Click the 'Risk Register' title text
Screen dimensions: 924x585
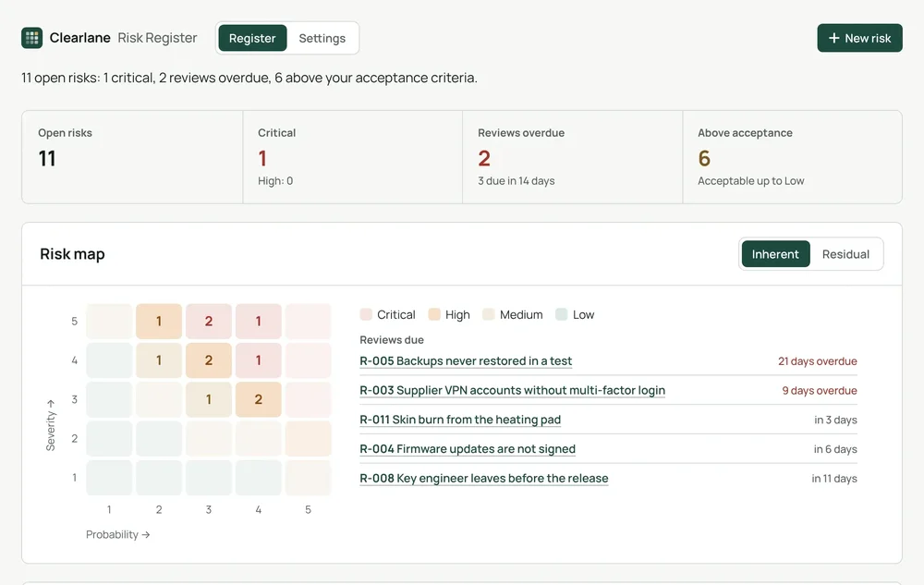(157, 38)
